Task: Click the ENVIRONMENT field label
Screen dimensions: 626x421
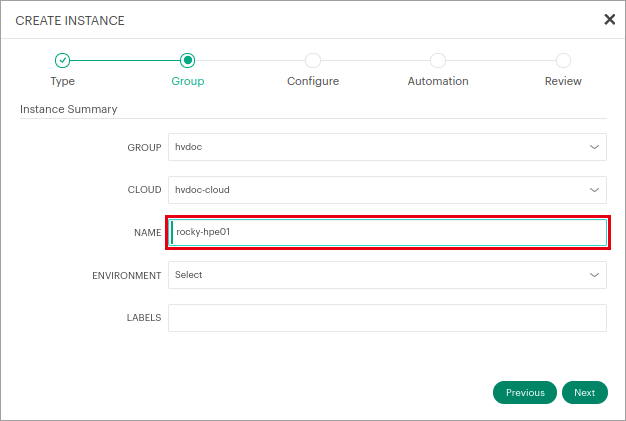Action: (x=127, y=276)
